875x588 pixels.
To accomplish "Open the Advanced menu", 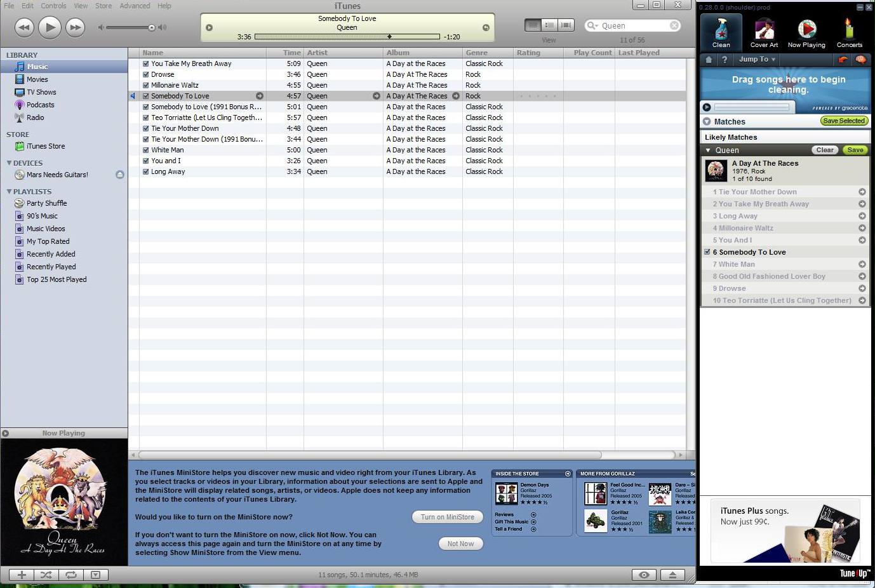I will (x=135, y=6).
